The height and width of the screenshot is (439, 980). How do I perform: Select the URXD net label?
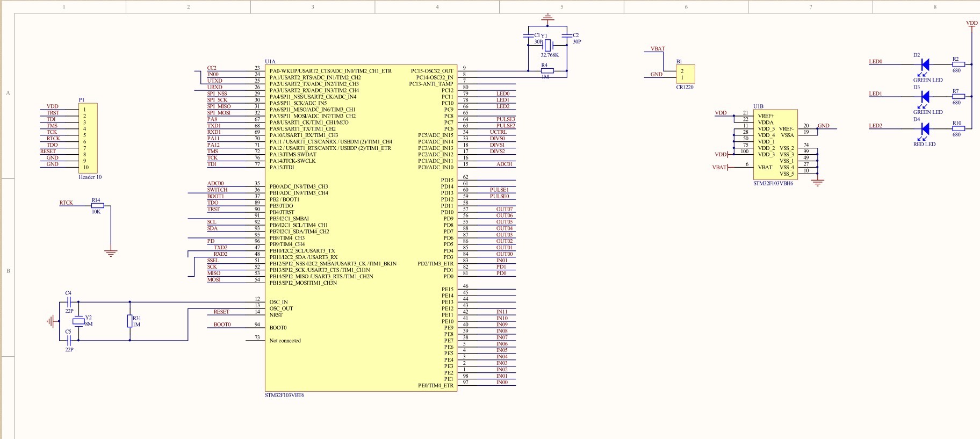coord(214,88)
